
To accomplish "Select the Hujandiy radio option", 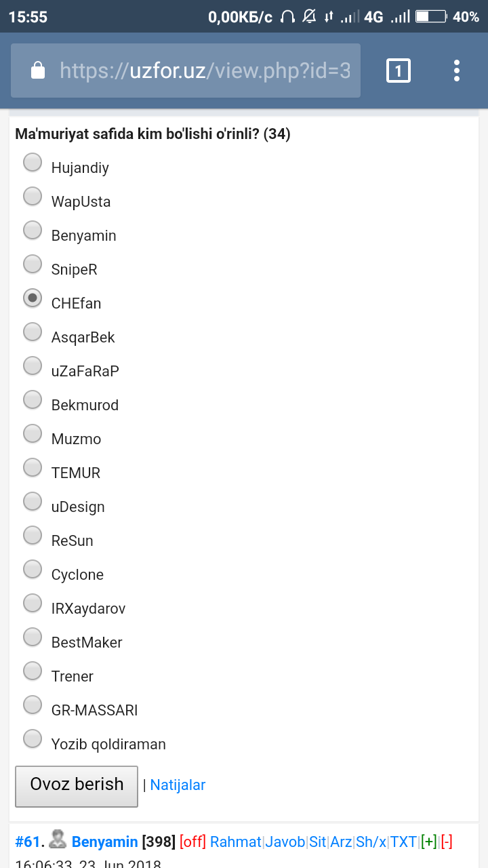I will coord(33,162).
